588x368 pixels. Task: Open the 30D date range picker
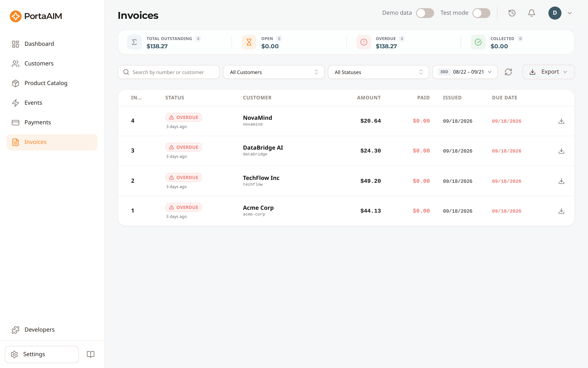pyautogui.click(x=465, y=72)
